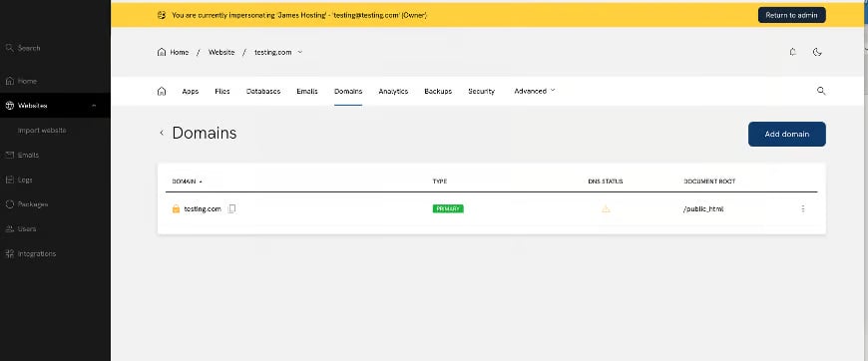
Task: Click the /public_html document root
Action: pyautogui.click(x=703, y=208)
